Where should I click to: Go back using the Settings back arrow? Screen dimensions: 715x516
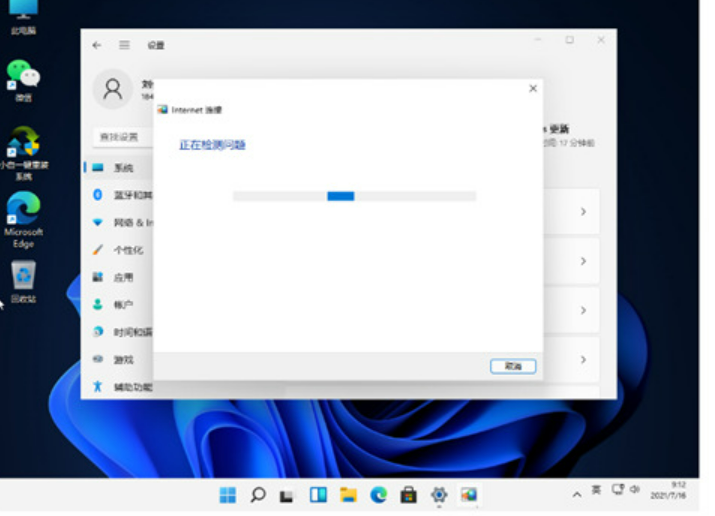[97, 45]
